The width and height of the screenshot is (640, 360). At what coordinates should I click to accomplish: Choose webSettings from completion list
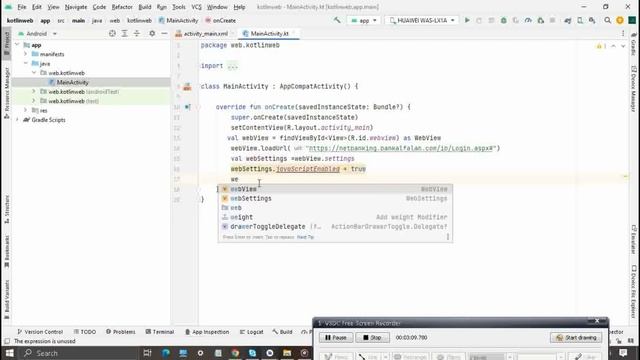pyautogui.click(x=335, y=198)
